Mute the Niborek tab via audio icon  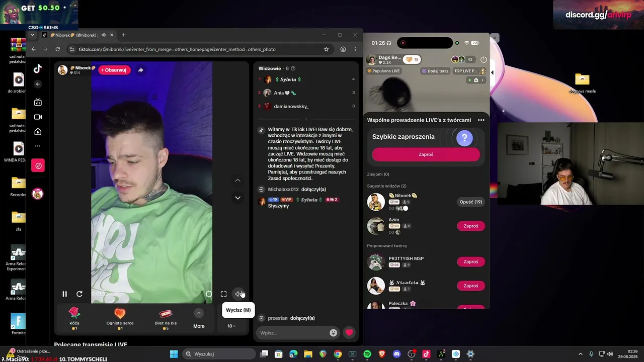click(103, 35)
